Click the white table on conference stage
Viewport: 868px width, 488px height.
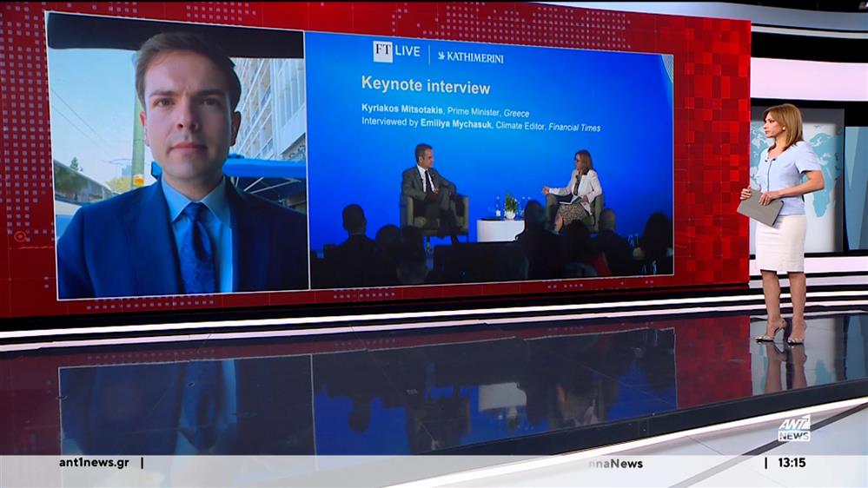[500, 230]
